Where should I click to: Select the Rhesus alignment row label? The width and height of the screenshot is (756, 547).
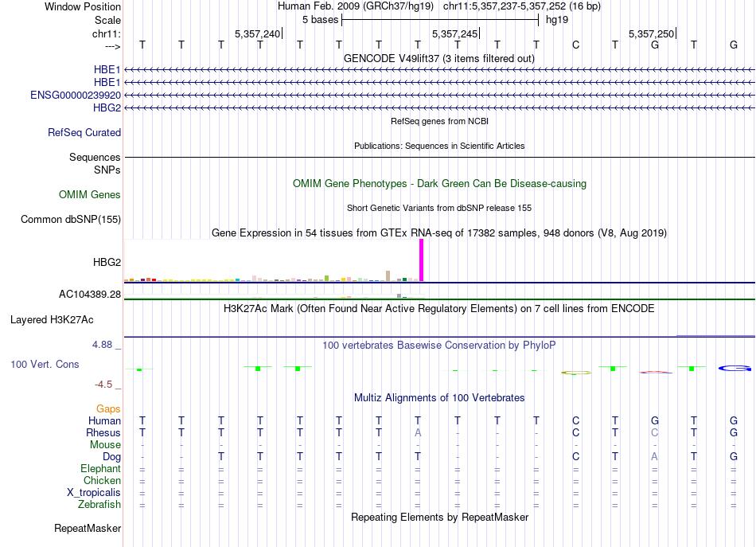tap(103, 432)
